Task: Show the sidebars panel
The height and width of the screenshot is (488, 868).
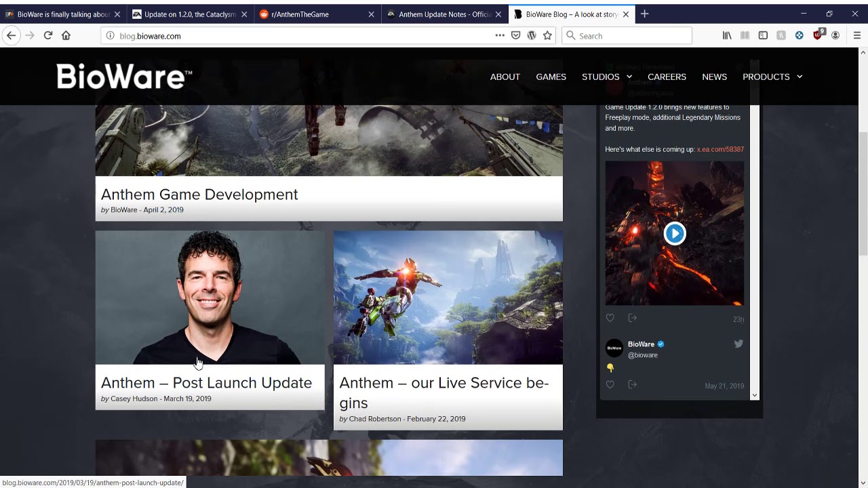Action: [763, 35]
